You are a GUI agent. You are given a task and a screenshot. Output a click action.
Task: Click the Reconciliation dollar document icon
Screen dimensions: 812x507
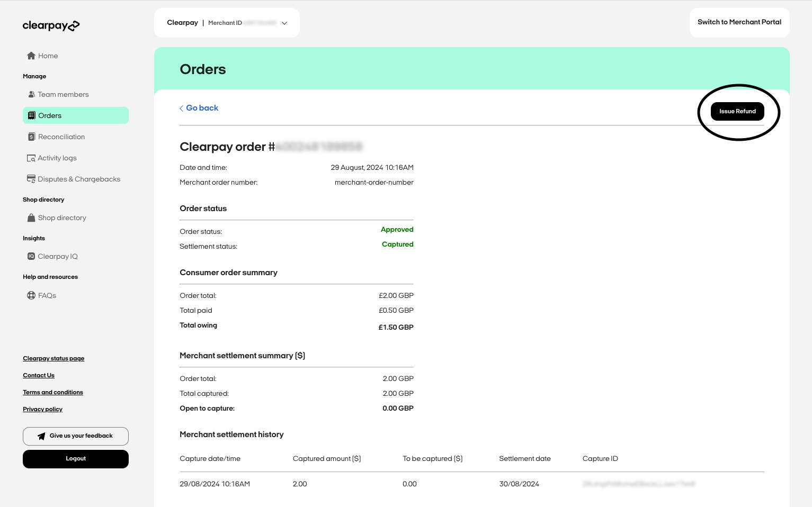(31, 137)
